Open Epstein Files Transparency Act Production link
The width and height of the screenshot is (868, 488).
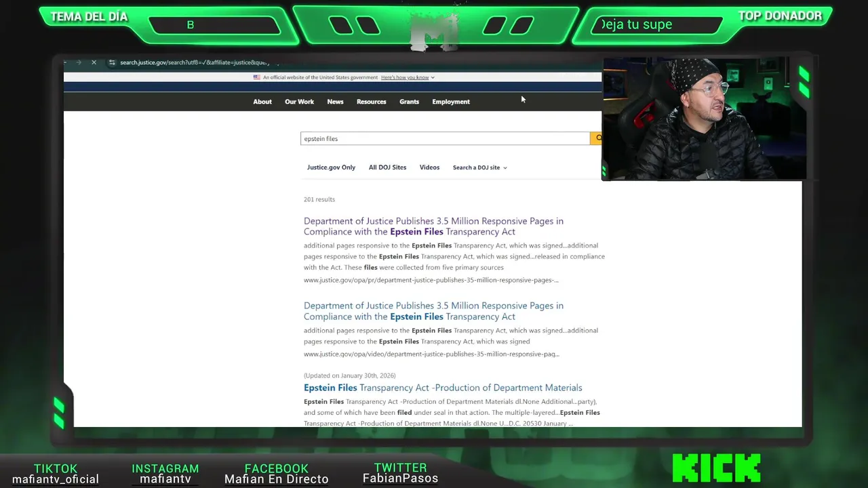[443, 388]
